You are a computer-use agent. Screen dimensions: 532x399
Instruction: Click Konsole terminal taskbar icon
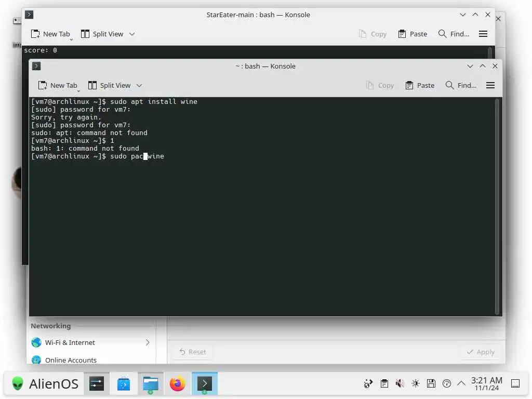pyautogui.click(x=205, y=384)
